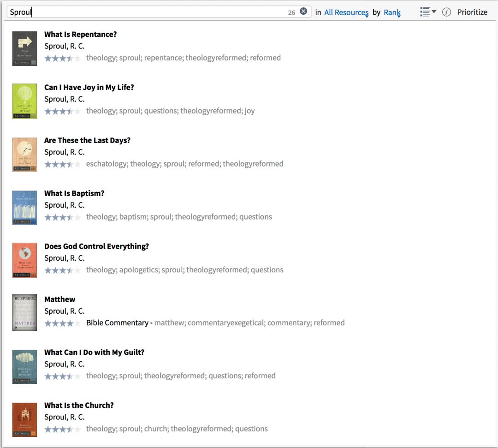Clear the Sproul search text
Image resolution: width=498 pixels, height=448 pixels.
[x=303, y=12]
